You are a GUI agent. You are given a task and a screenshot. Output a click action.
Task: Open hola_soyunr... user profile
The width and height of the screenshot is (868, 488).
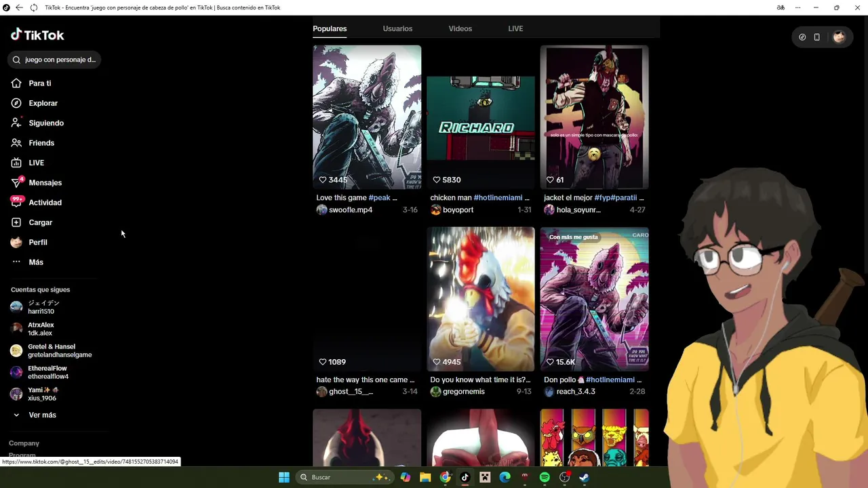pyautogui.click(x=578, y=210)
